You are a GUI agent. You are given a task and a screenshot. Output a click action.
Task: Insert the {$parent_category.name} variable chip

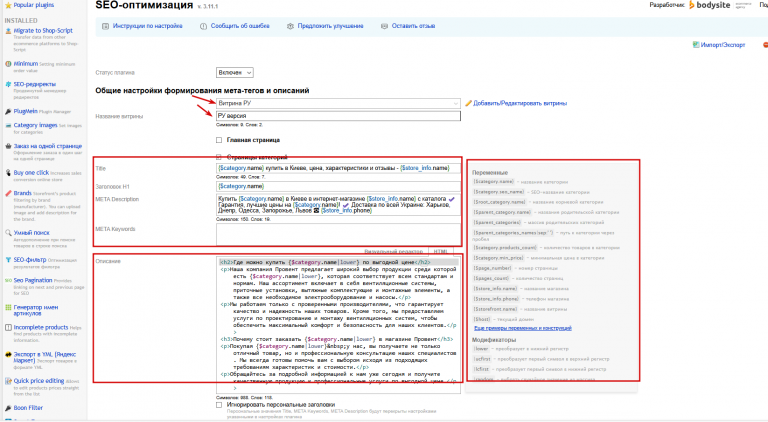[502, 212]
